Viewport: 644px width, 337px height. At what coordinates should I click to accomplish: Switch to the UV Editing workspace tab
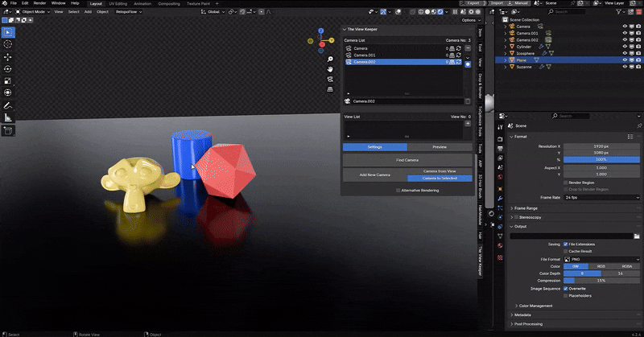118,4
